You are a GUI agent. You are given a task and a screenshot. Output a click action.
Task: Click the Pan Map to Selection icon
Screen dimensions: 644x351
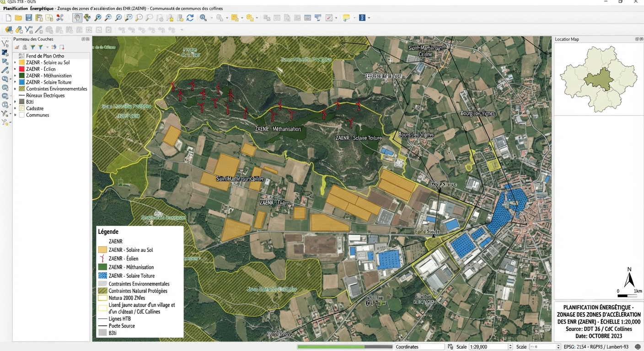point(87,18)
